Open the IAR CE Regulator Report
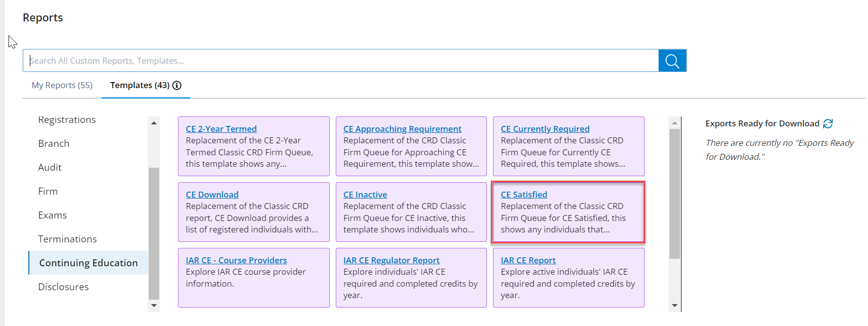The height and width of the screenshot is (326, 868). click(391, 260)
